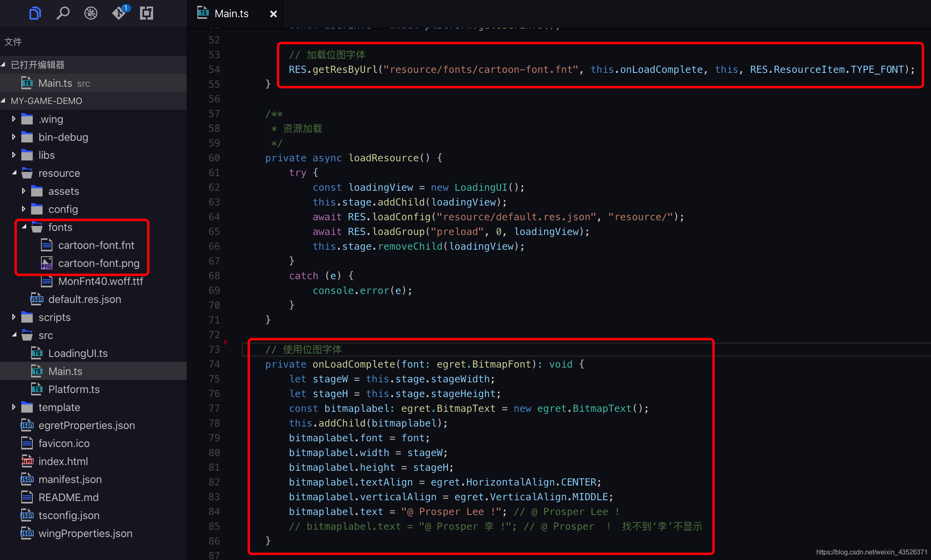Click the index.html file icon
Screen dimensions: 931x560
click(x=27, y=461)
